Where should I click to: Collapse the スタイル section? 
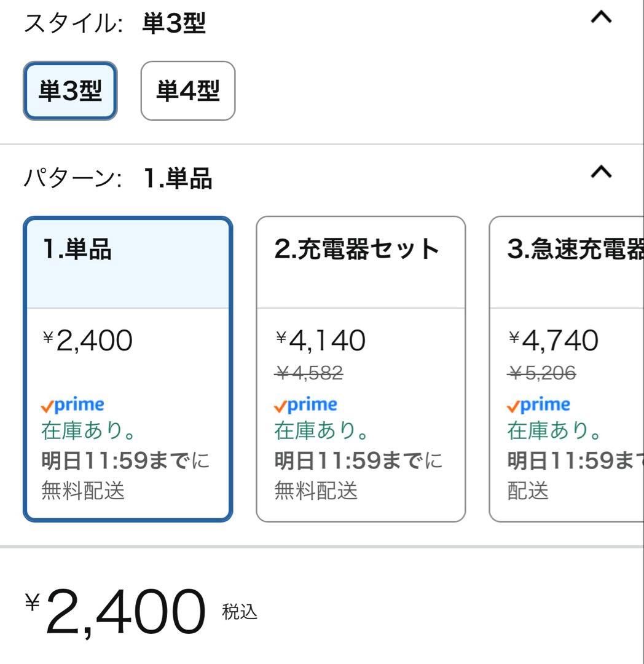pos(600,17)
